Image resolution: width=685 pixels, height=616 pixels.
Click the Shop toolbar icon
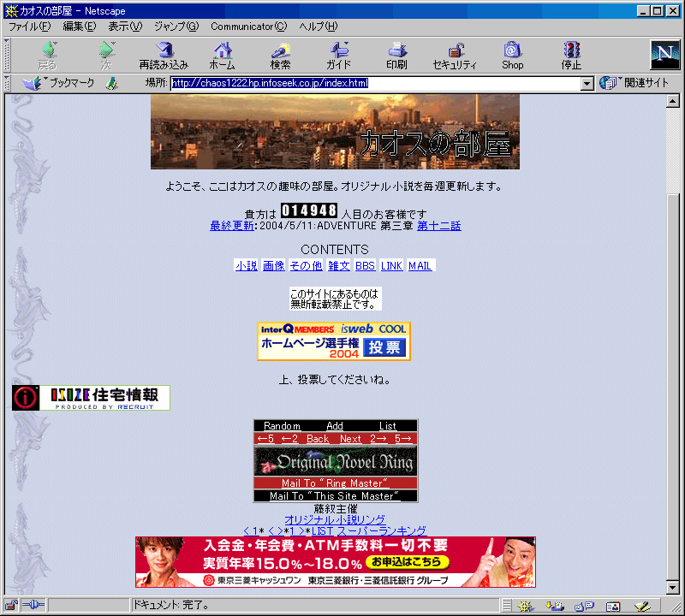click(512, 56)
